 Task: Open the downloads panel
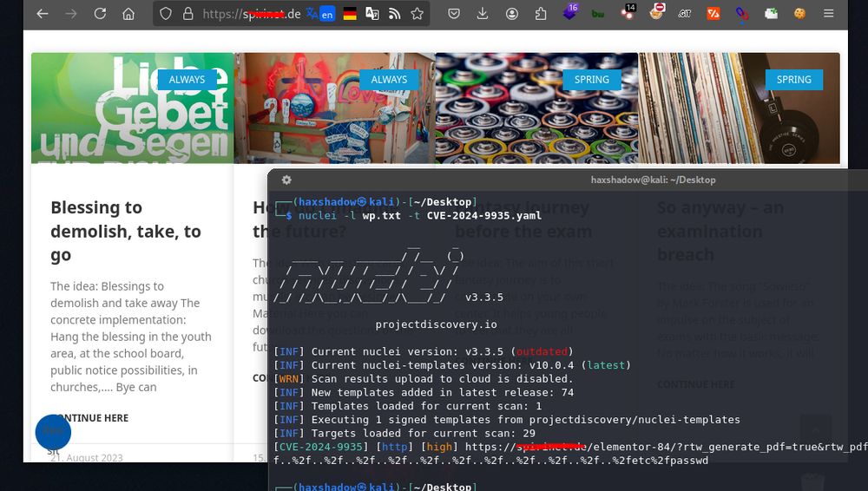tap(483, 13)
